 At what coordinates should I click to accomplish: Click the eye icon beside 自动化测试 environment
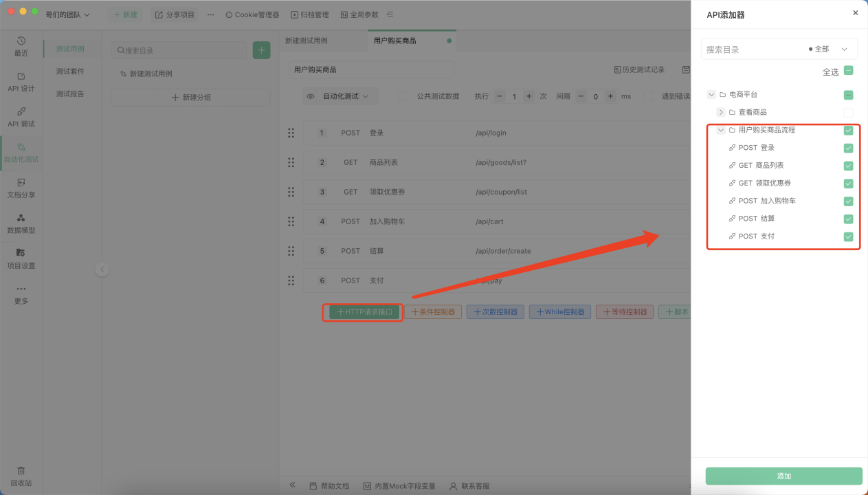tap(311, 97)
